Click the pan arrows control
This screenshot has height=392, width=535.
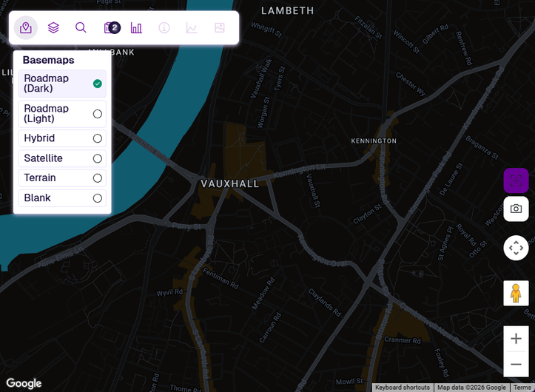(516, 248)
